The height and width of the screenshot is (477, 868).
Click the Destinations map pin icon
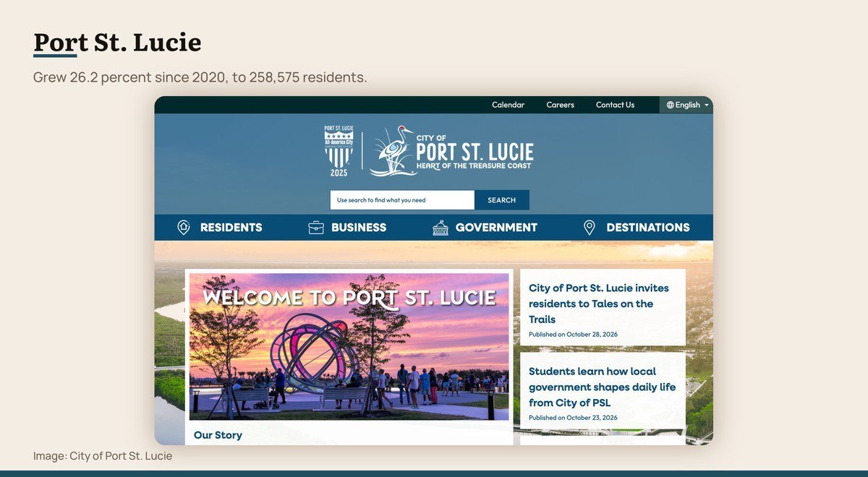click(x=590, y=228)
